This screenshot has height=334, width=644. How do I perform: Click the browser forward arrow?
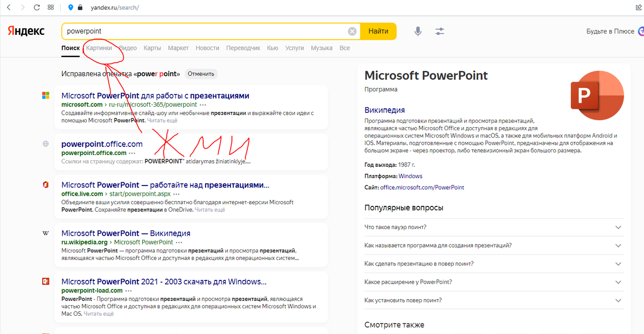tap(22, 8)
